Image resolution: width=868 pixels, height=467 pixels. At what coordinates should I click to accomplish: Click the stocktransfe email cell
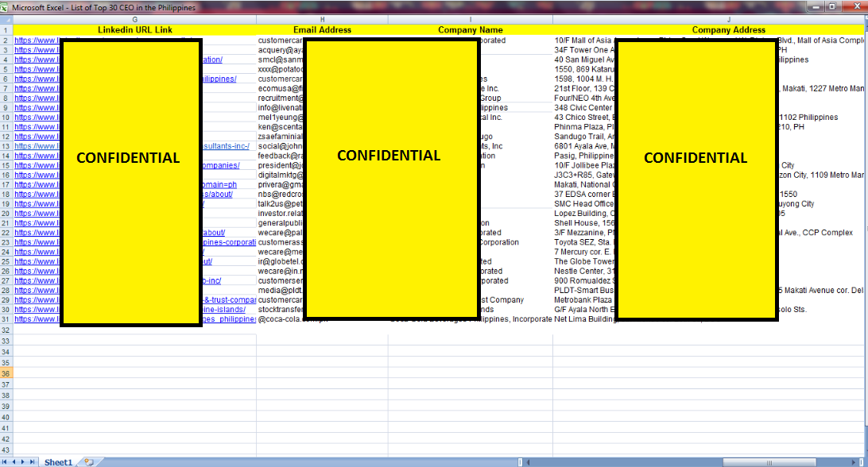[x=281, y=309]
